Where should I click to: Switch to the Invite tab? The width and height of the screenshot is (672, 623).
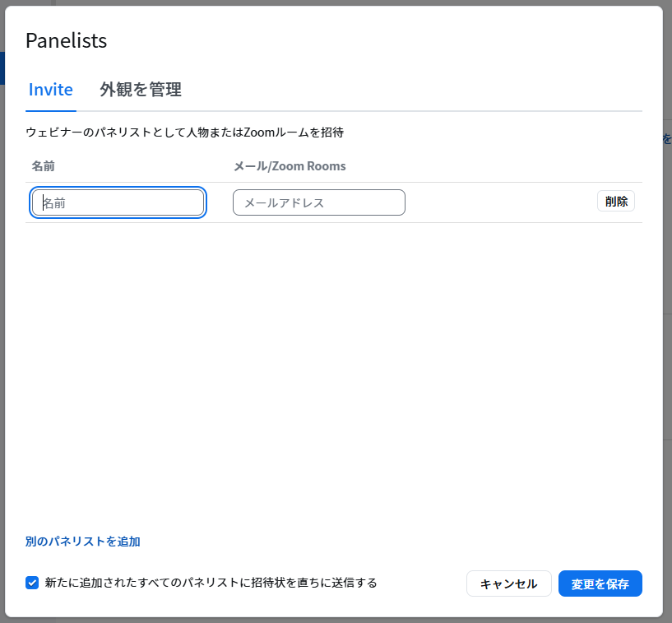pyautogui.click(x=51, y=90)
